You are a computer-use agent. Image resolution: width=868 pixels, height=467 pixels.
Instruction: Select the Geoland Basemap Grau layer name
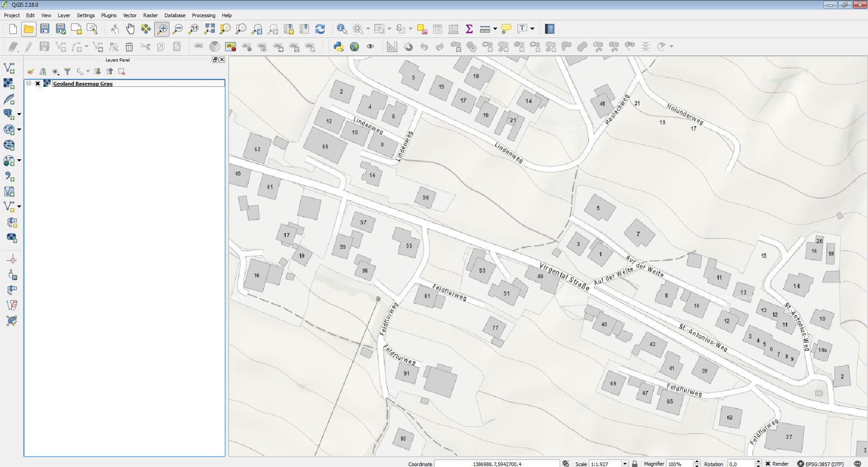coord(83,84)
